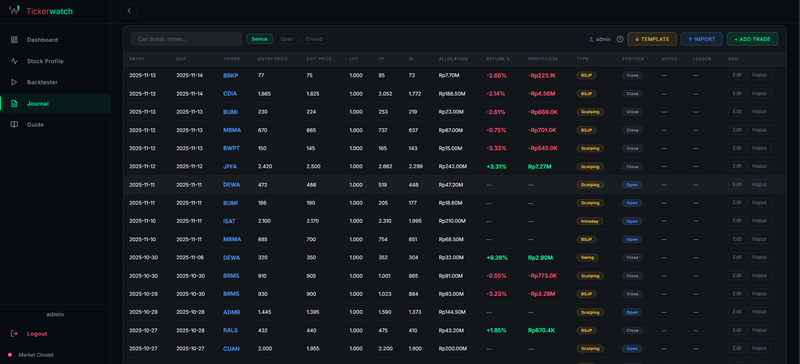Click the admin label above Logout
The image size is (800, 364).
(55, 314)
